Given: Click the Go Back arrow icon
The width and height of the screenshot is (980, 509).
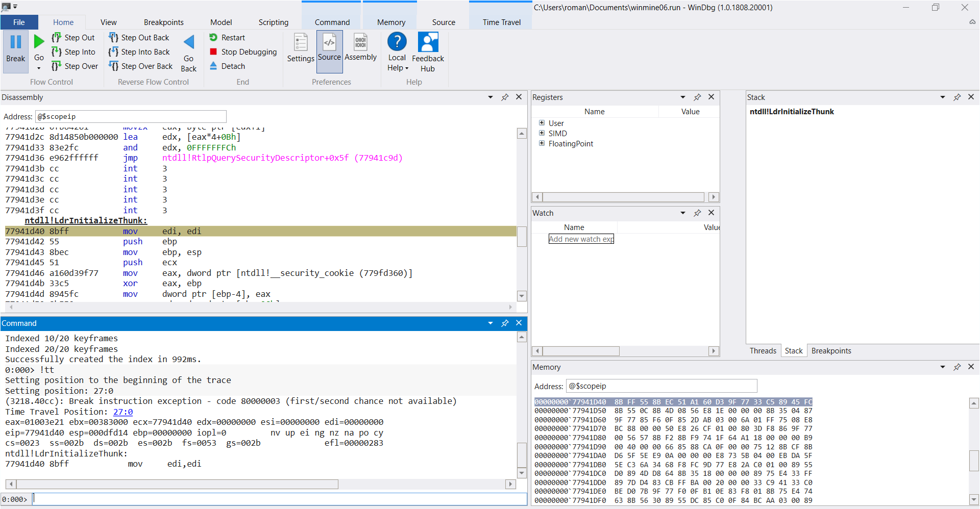Looking at the screenshot, I should click(189, 42).
